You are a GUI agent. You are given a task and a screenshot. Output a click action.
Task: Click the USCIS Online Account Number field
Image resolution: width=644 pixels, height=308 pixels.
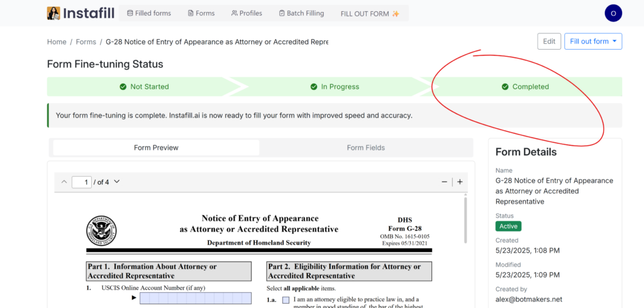pyautogui.click(x=196, y=298)
